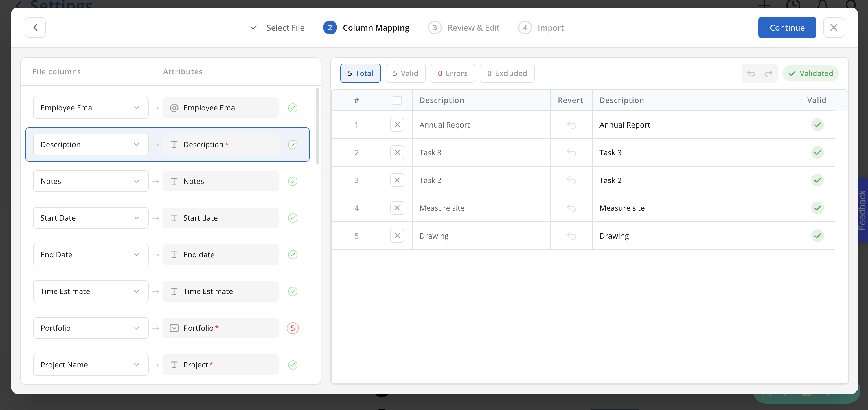
Task: Select the Notes attribute field
Action: point(220,182)
